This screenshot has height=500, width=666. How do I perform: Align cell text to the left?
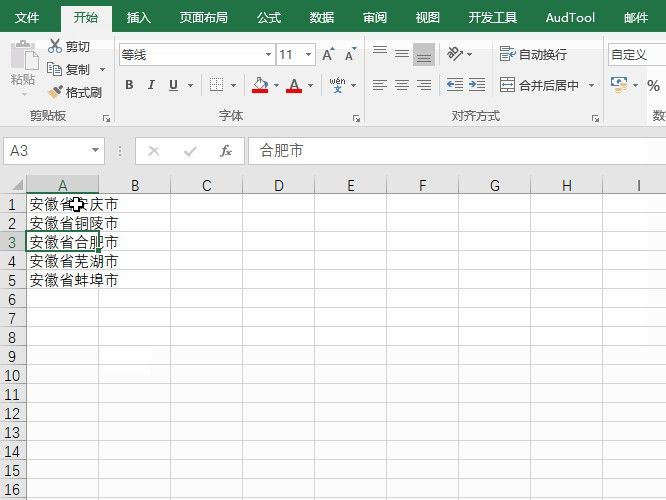(x=380, y=85)
